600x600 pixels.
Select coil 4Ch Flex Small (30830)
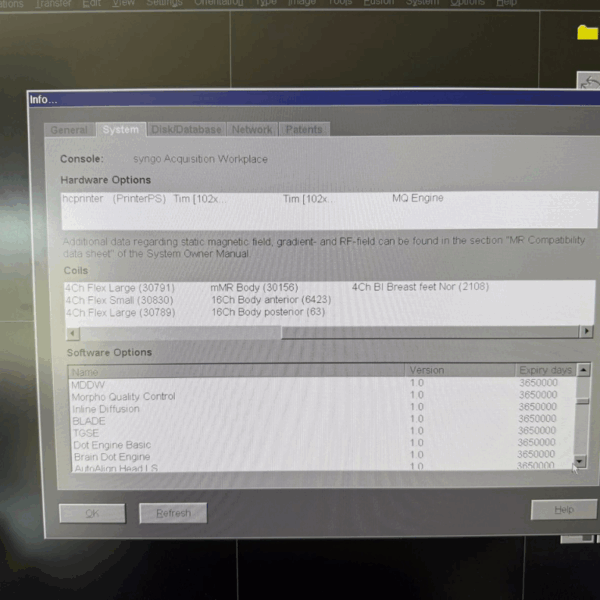(119, 300)
